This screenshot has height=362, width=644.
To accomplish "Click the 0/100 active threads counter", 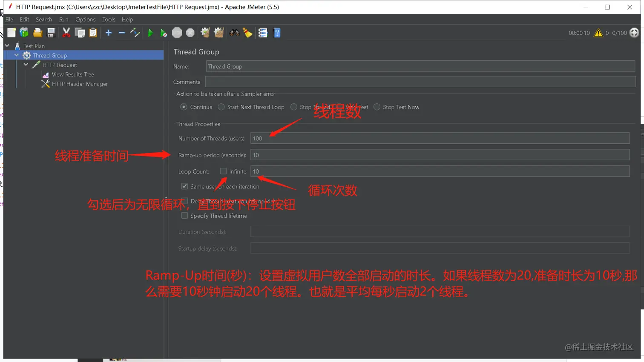I will (x=619, y=33).
